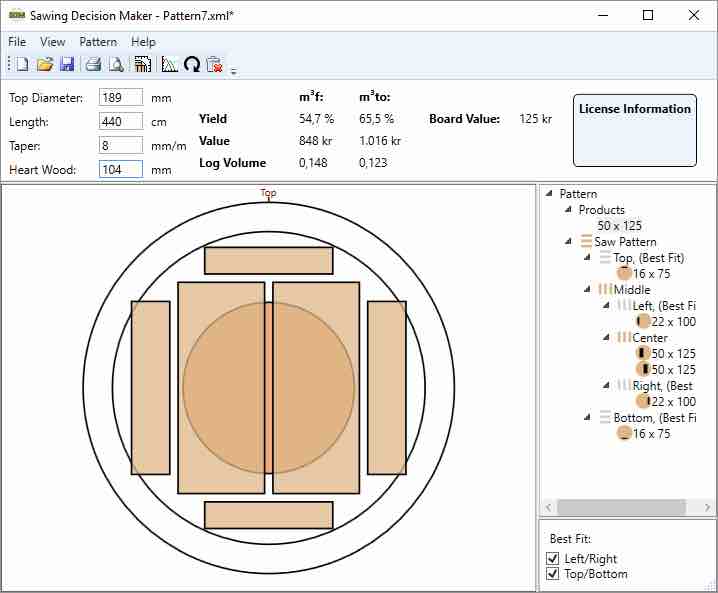This screenshot has height=593, width=718.
Task: Collapse the Products tree node
Action: (569, 210)
